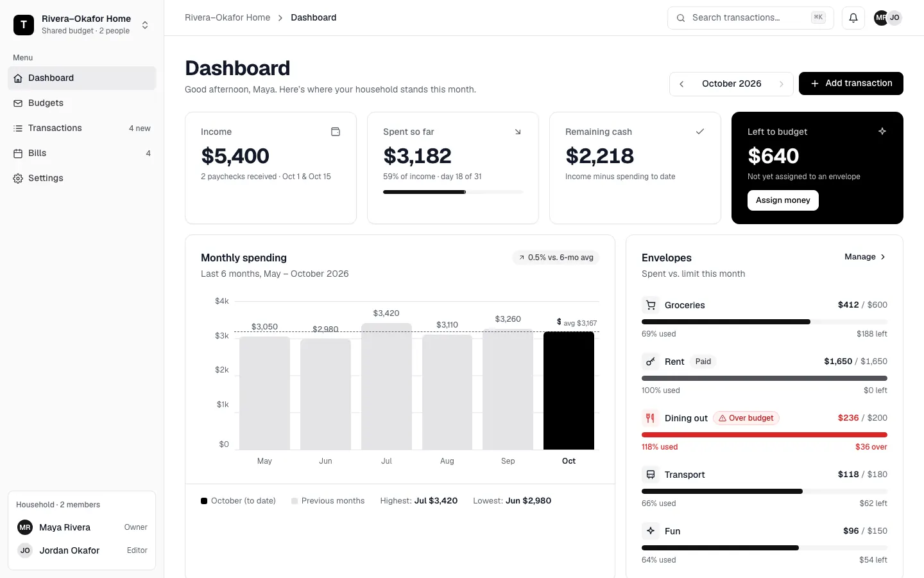This screenshot has width=924, height=578.
Task: Open Manage envelopes link
Action: click(x=865, y=257)
